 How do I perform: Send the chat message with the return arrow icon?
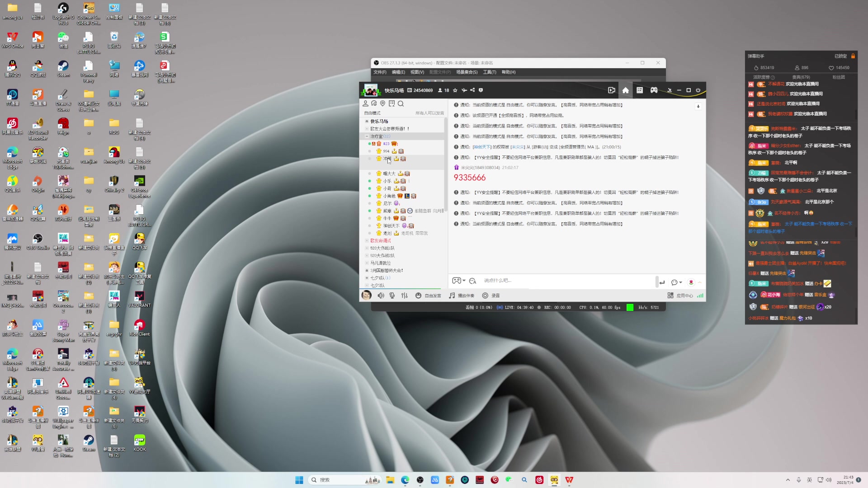point(662,282)
